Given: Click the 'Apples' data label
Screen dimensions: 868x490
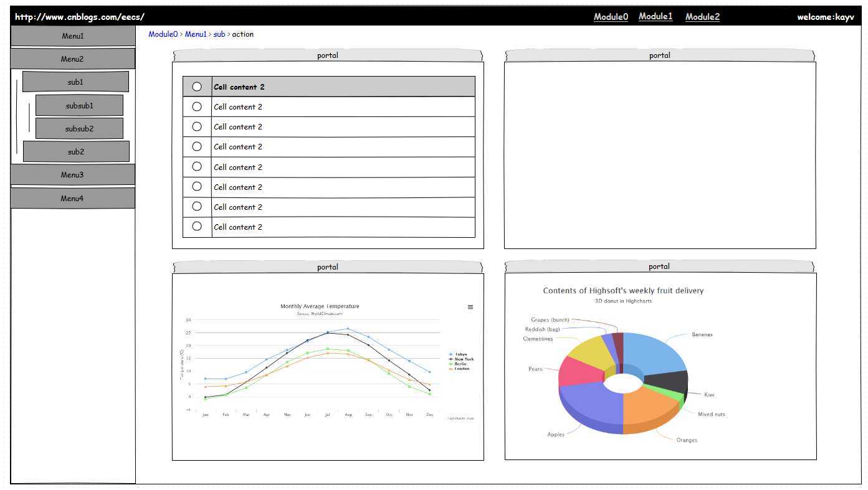Looking at the screenshot, I should tap(556, 435).
